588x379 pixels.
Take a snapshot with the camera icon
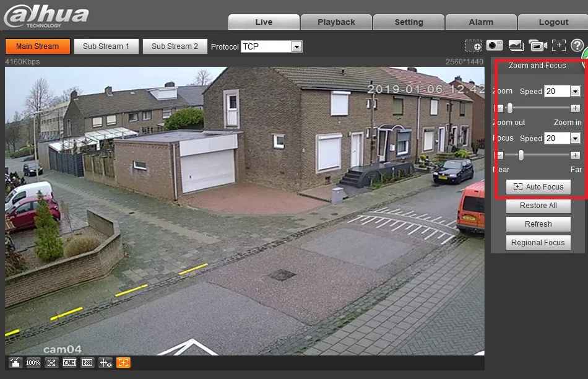pyautogui.click(x=495, y=45)
